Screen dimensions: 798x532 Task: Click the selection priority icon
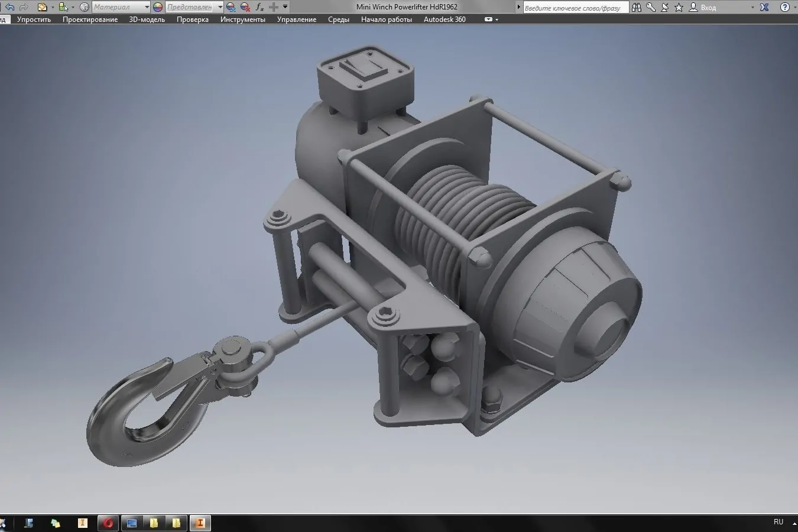pyautogui.click(x=63, y=7)
